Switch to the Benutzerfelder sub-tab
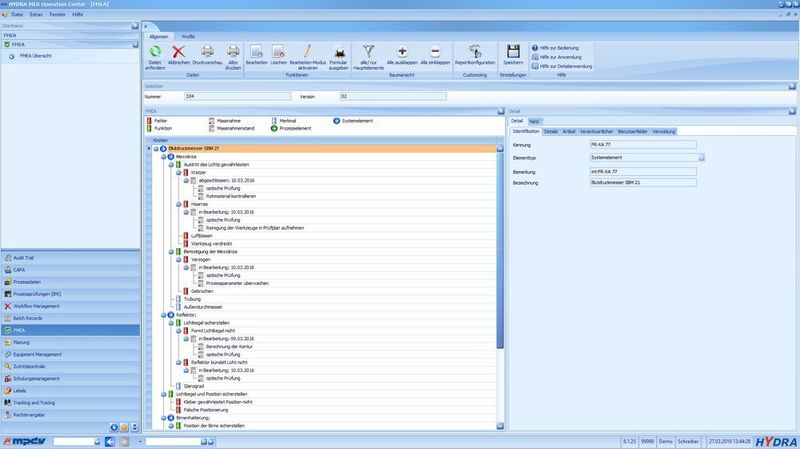Image resolution: width=800 pixels, height=449 pixels. [x=633, y=132]
